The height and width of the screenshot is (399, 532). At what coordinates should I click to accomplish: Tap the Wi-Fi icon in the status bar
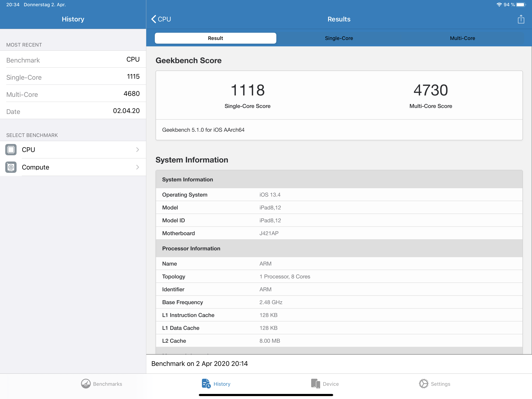coord(499,4)
